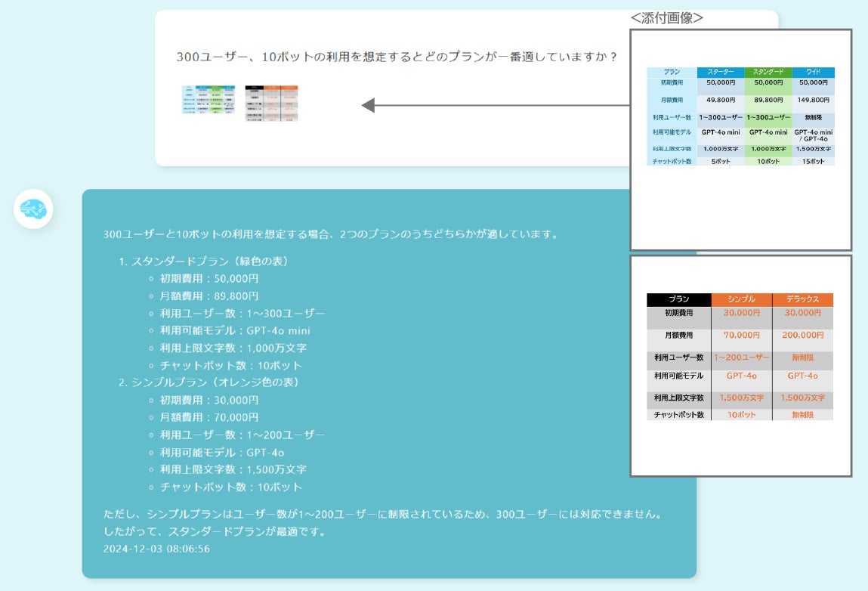Image resolution: width=868 pixels, height=591 pixels.
Task: Click the line '利用ユーザー数：1～300ユーザー'
Action: 242,313
